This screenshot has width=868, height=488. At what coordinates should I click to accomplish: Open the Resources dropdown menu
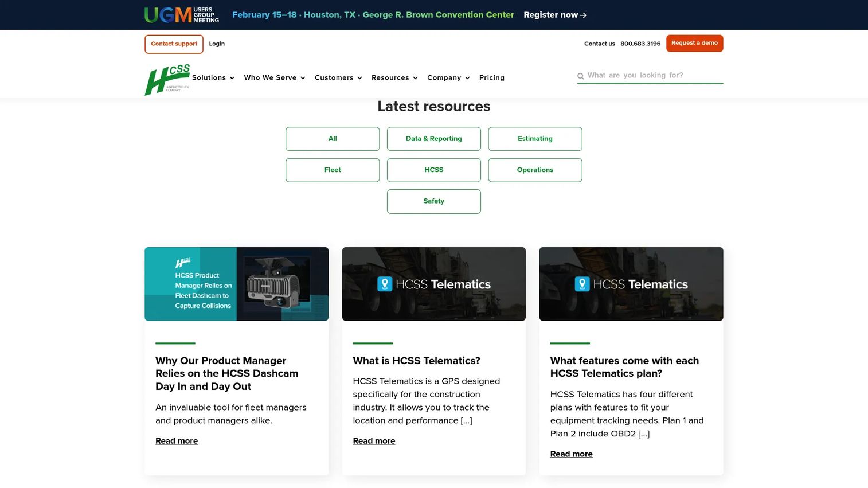(394, 78)
